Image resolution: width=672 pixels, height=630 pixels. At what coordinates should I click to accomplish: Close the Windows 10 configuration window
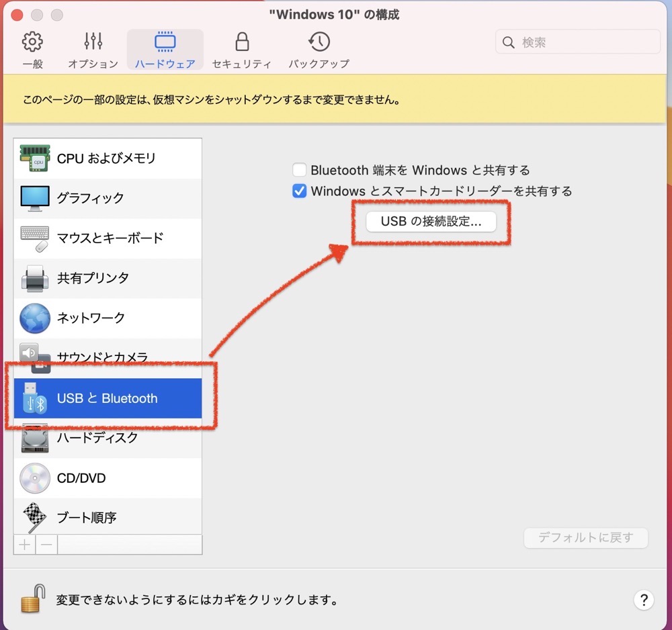(x=17, y=15)
